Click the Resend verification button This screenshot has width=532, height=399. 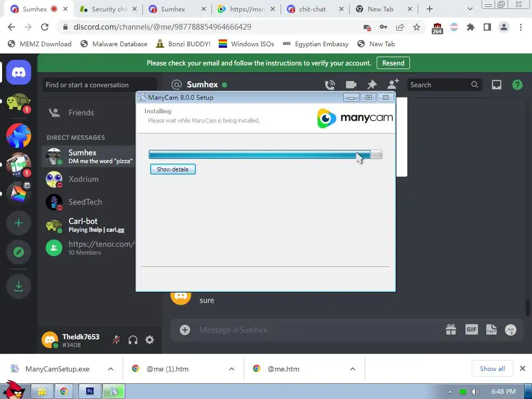click(393, 63)
